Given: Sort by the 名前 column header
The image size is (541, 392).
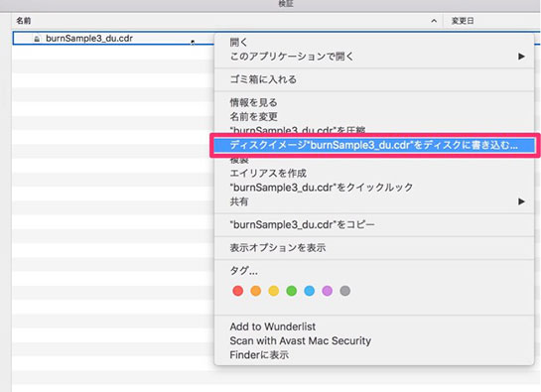Looking at the screenshot, I should (x=24, y=21).
